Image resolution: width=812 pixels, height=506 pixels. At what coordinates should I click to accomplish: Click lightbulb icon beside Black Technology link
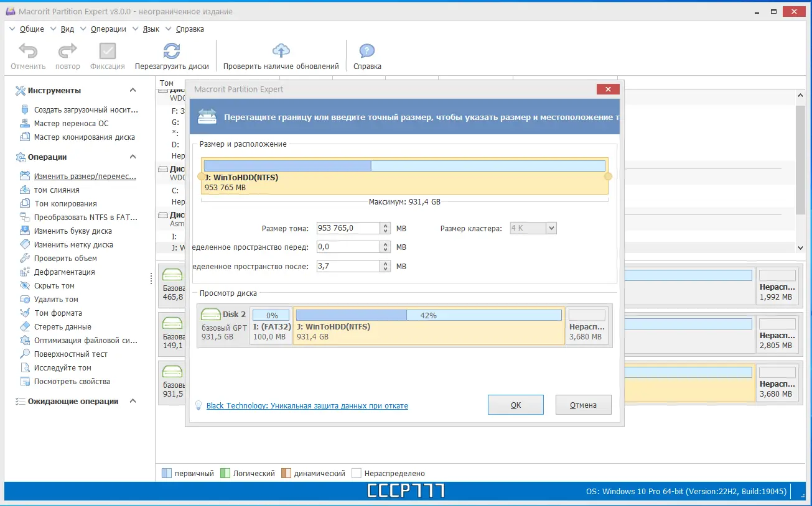click(198, 405)
